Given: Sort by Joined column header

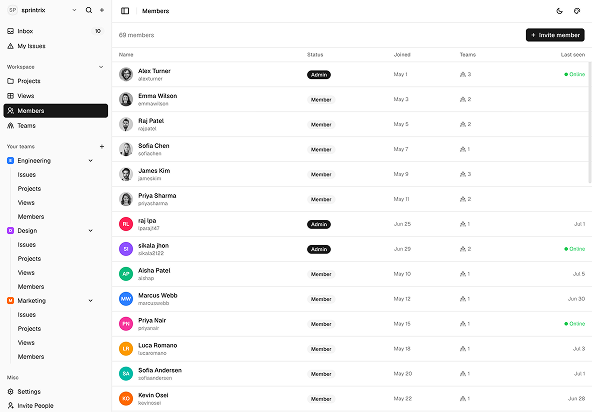Looking at the screenshot, I should (x=402, y=55).
